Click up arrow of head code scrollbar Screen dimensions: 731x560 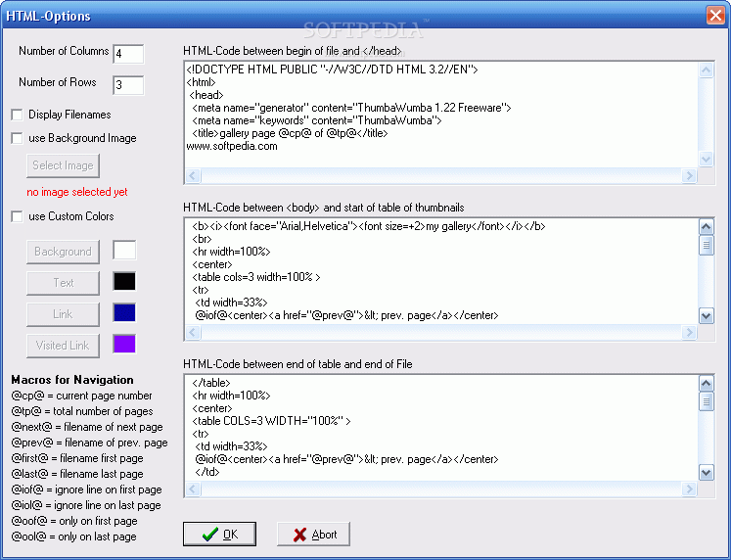[707, 70]
